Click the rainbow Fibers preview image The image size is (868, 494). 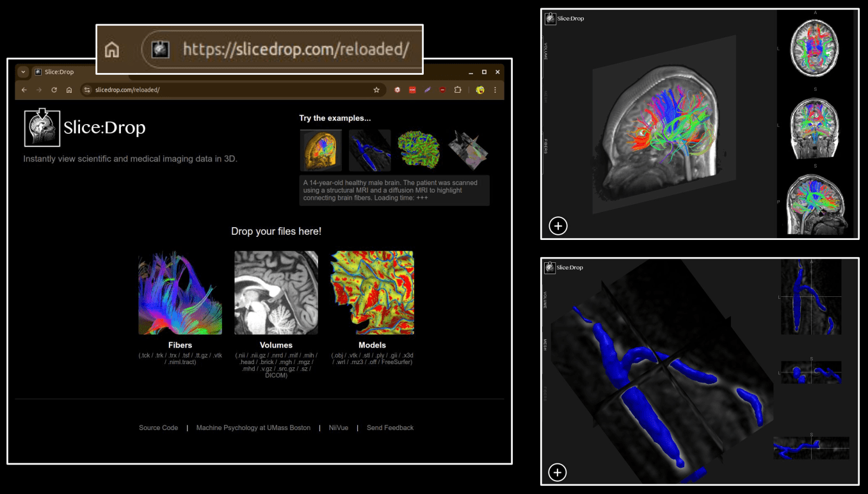click(x=181, y=292)
